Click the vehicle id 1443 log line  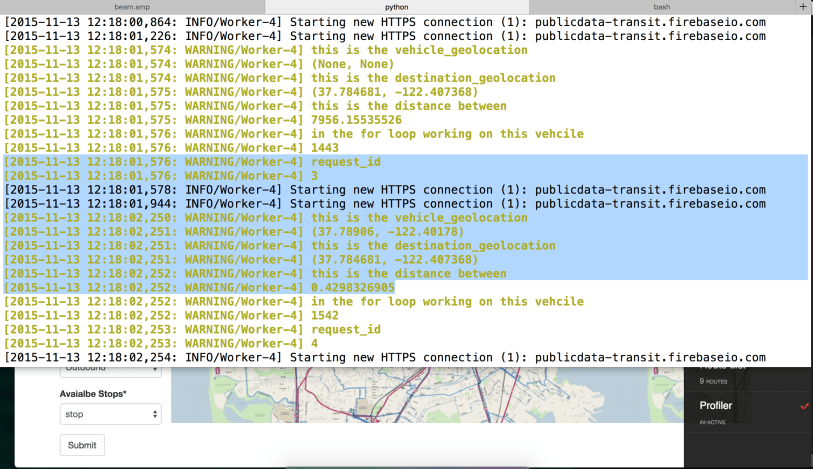click(x=172, y=148)
